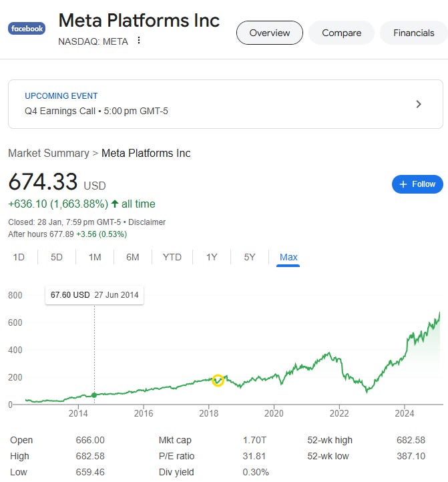
Task: Select the Overview tab
Action: (270, 33)
